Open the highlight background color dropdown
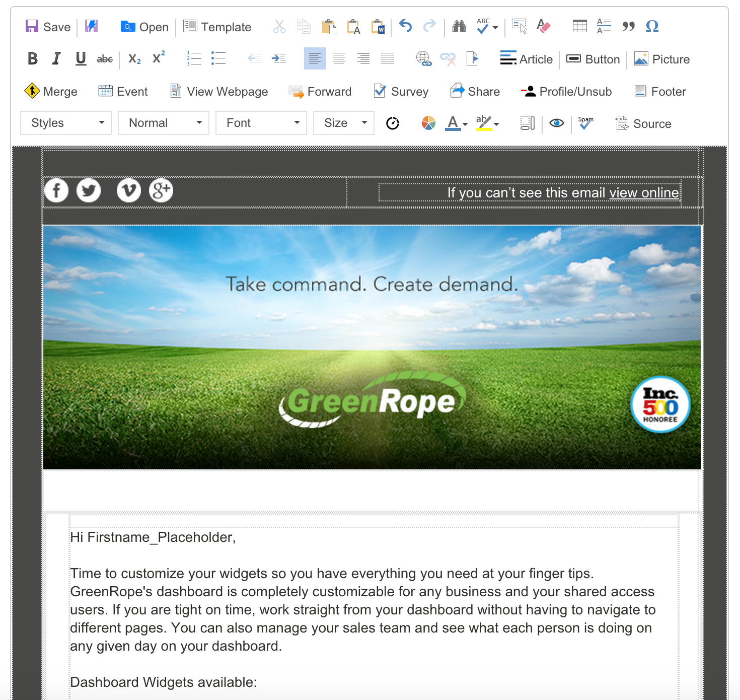The image size is (740, 700). 488,123
